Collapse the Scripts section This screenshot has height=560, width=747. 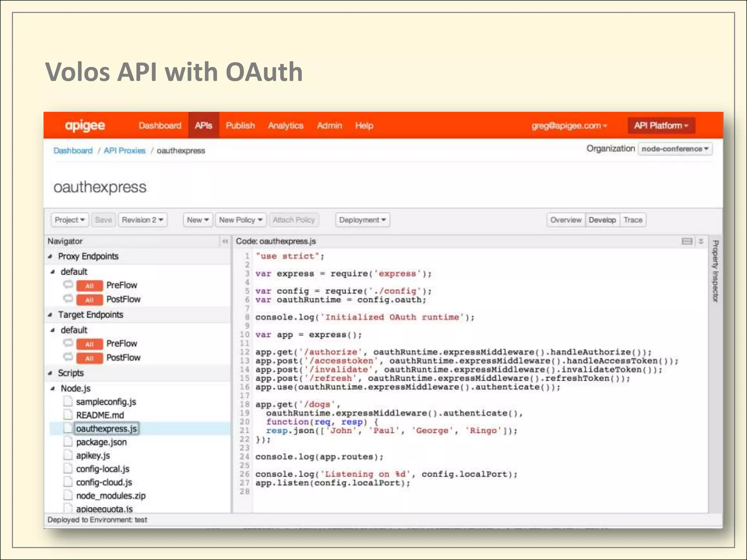(50, 373)
